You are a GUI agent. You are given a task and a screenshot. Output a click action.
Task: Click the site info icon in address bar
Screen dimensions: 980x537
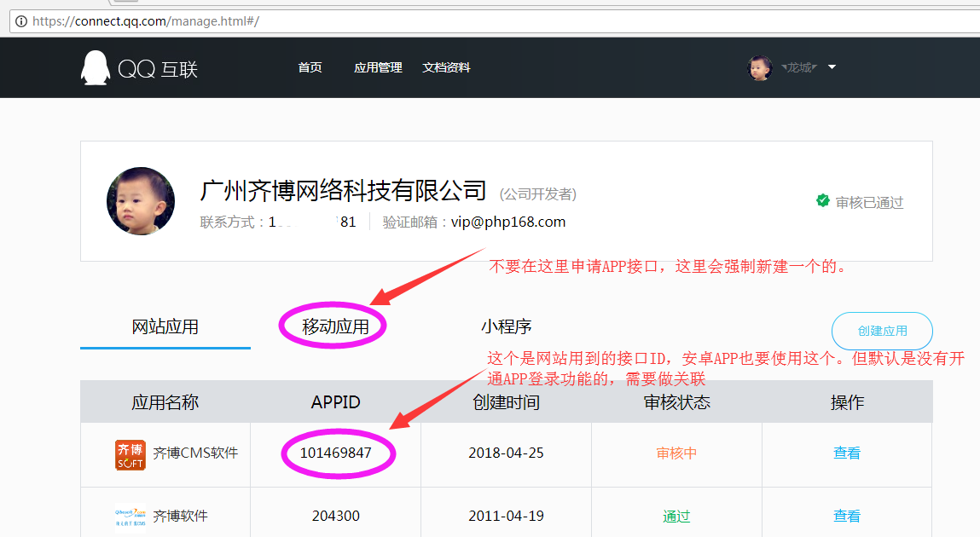20,21
